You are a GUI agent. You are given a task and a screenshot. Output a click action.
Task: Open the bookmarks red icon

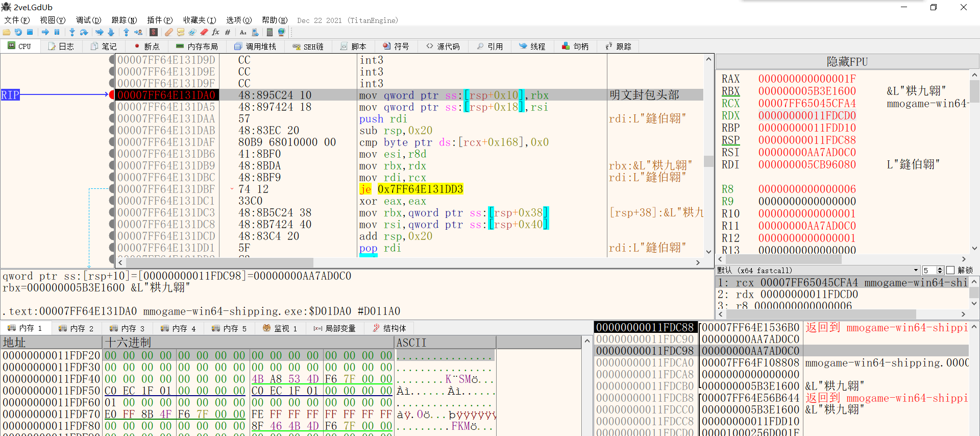(204, 32)
